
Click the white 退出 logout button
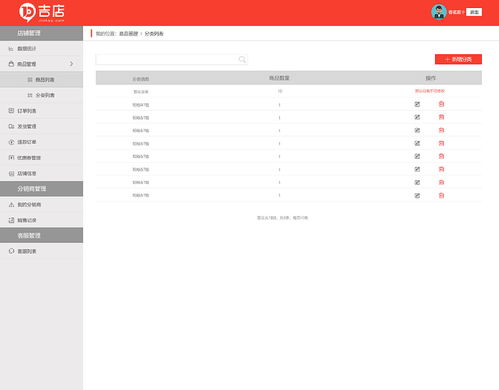coord(474,12)
